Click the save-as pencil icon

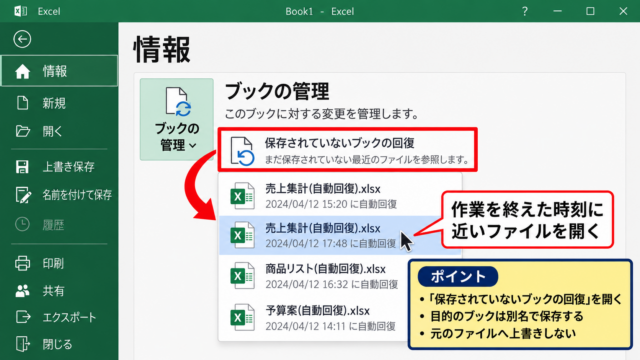click(23, 195)
